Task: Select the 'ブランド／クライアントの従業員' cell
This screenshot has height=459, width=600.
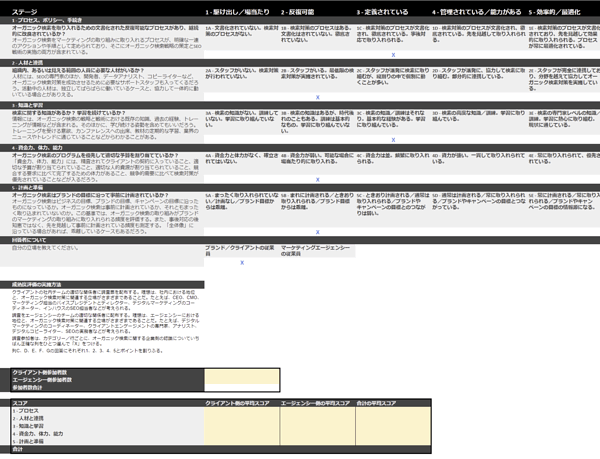Action: click(x=242, y=251)
